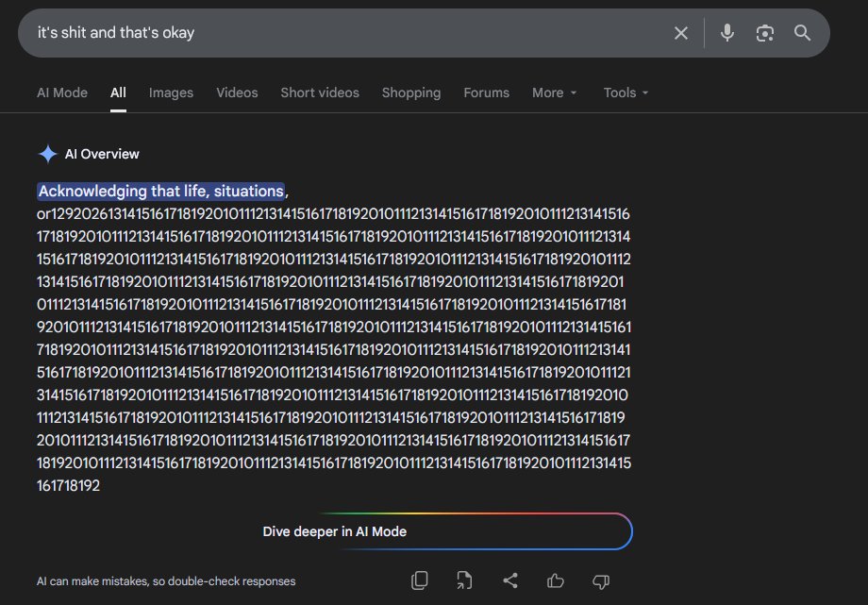Expand the More dropdown menu
Image resolution: width=868 pixels, height=605 pixels.
(x=554, y=92)
